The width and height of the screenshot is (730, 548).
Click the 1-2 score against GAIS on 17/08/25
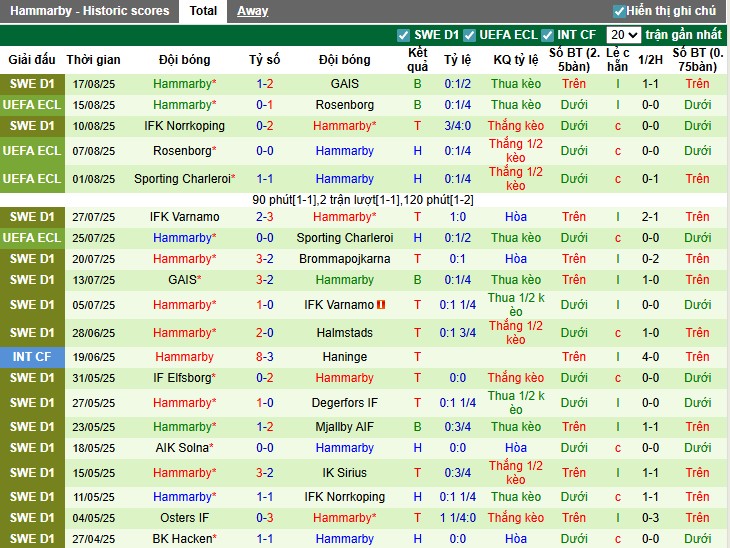tap(264, 84)
